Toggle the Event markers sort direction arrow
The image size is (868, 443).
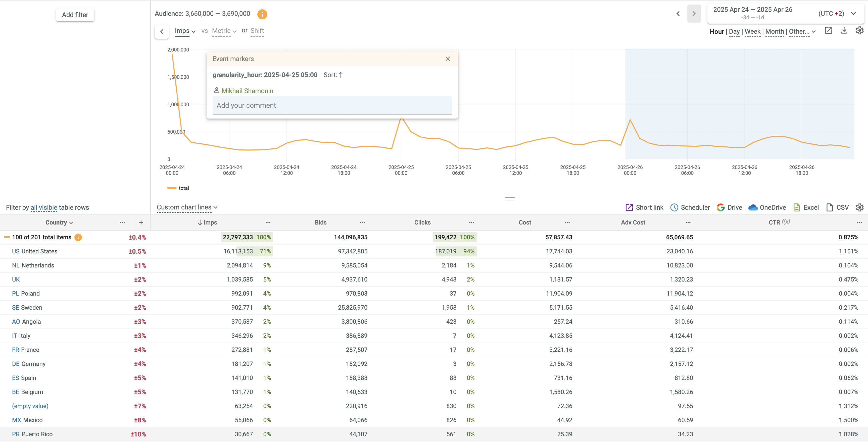(341, 75)
